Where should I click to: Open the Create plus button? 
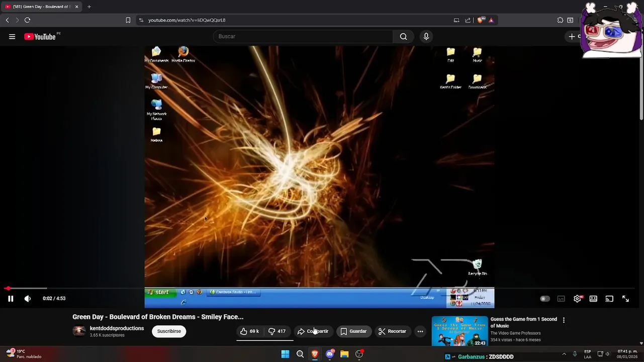573,37
